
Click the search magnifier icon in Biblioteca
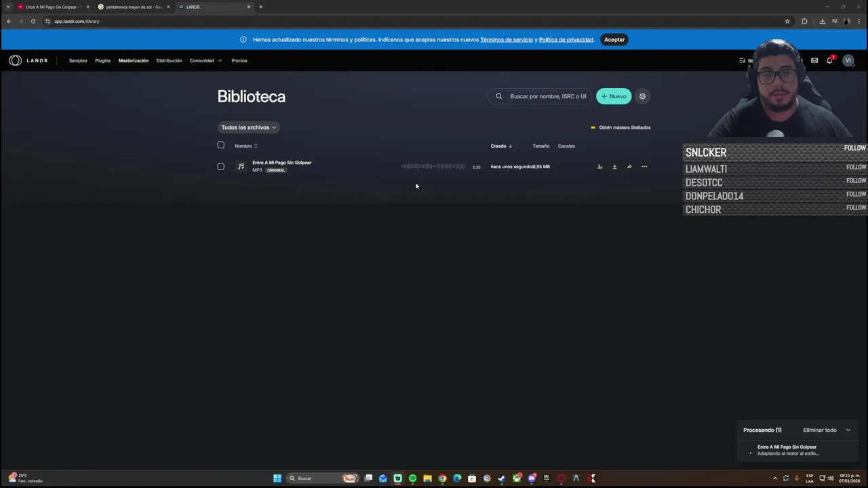pos(499,96)
